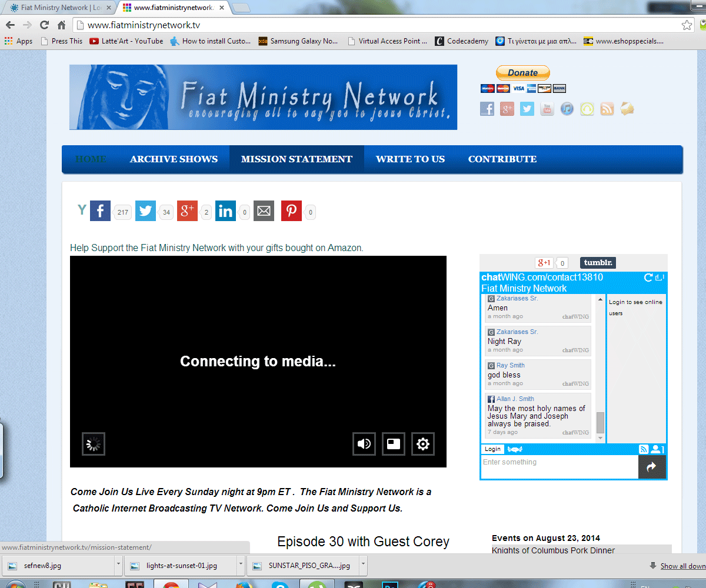
Task: Open 'Press This' bookmark
Action: pyautogui.click(x=61, y=41)
